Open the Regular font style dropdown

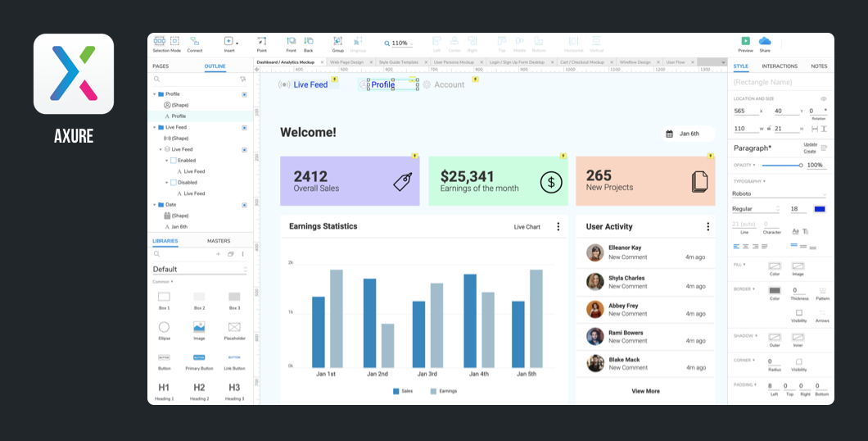(x=755, y=209)
